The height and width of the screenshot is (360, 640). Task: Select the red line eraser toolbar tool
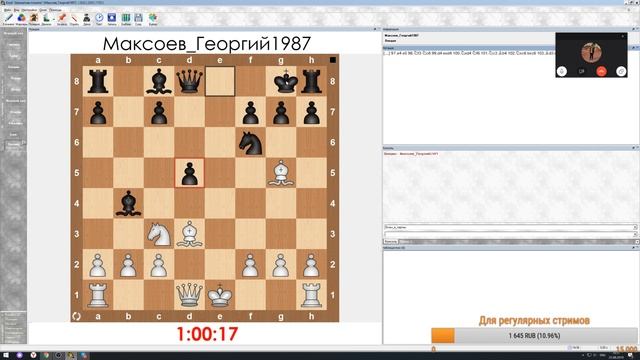coord(74,18)
